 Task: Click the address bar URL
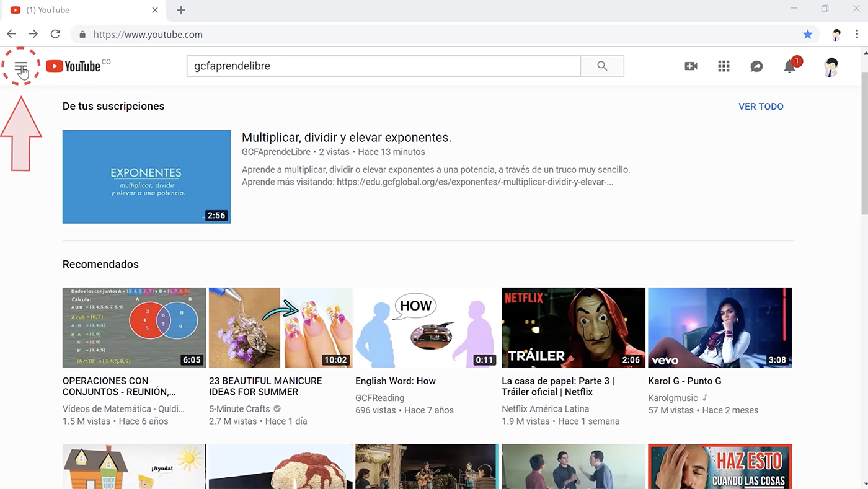[148, 35]
